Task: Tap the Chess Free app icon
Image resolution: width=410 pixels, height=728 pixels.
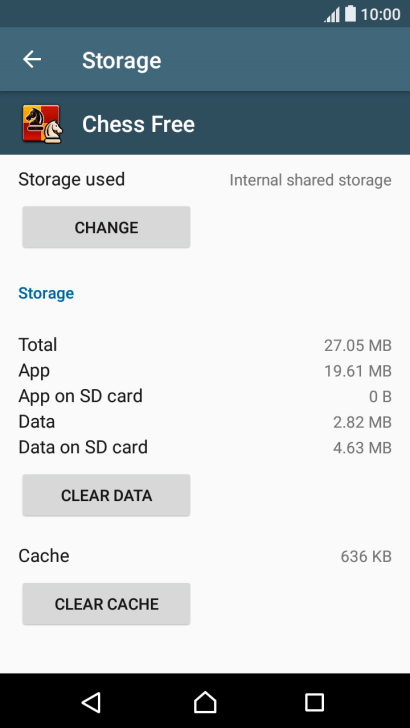Action: (42, 124)
